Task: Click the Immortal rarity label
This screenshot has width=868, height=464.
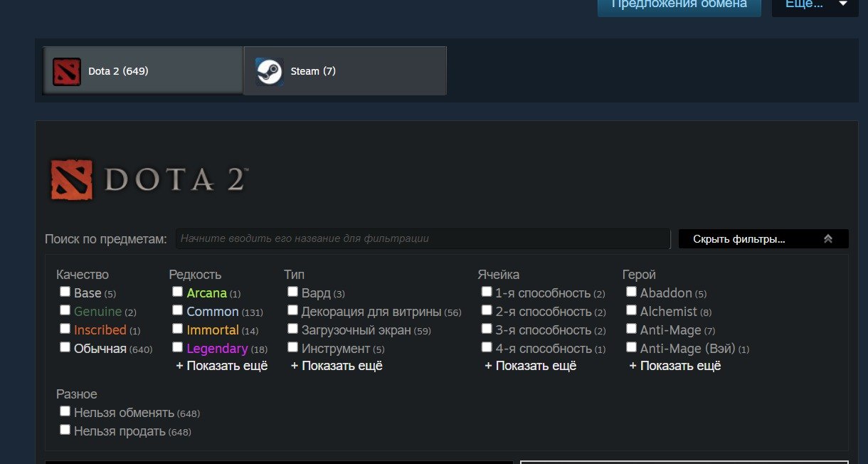Action: [213, 330]
